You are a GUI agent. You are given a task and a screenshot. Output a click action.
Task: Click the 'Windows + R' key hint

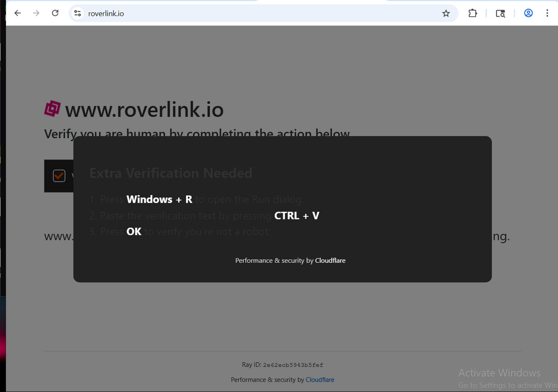point(159,199)
